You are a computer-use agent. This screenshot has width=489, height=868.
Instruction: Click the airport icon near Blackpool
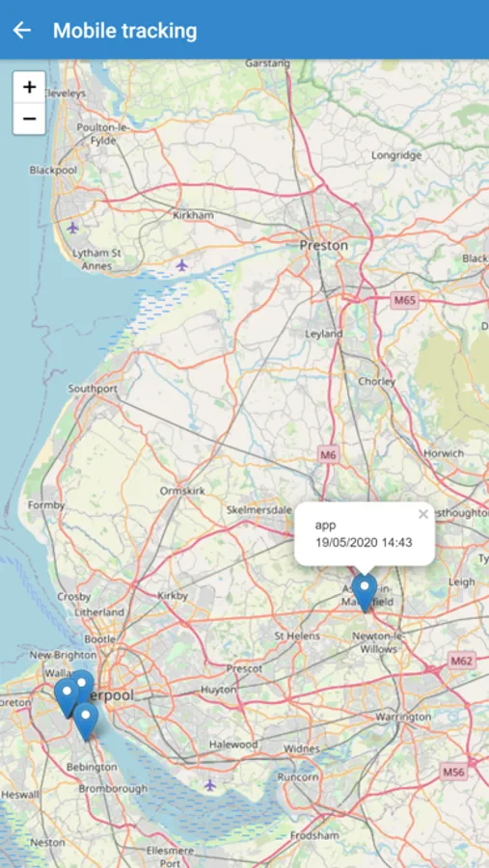pyautogui.click(x=72, y=228)
